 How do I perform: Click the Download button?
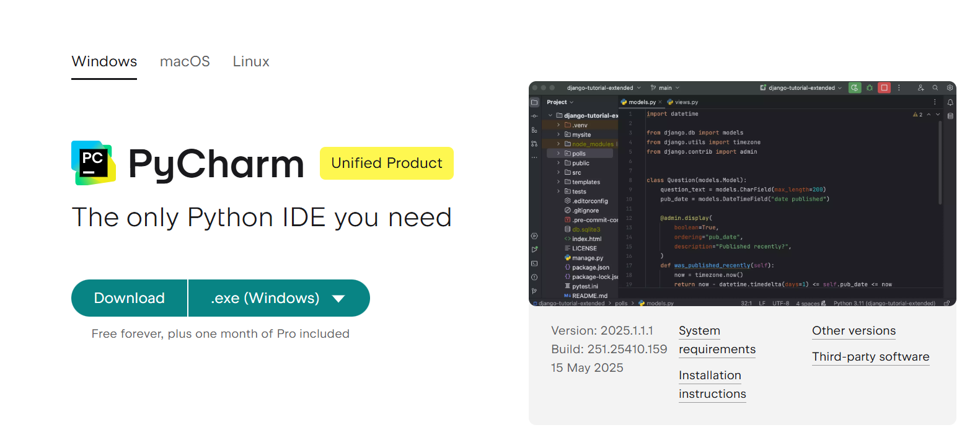point(129,298)
